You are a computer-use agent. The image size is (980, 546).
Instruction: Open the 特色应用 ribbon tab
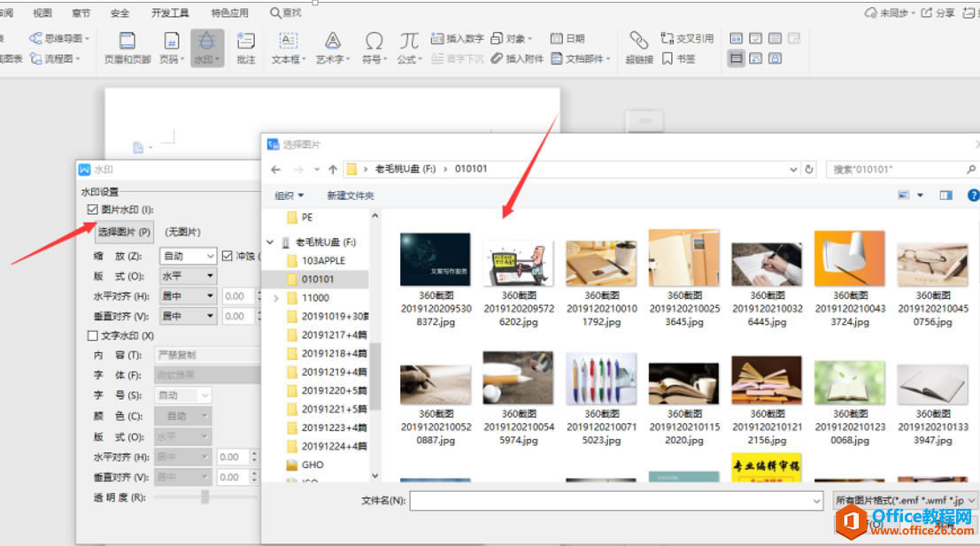point(229,12)
